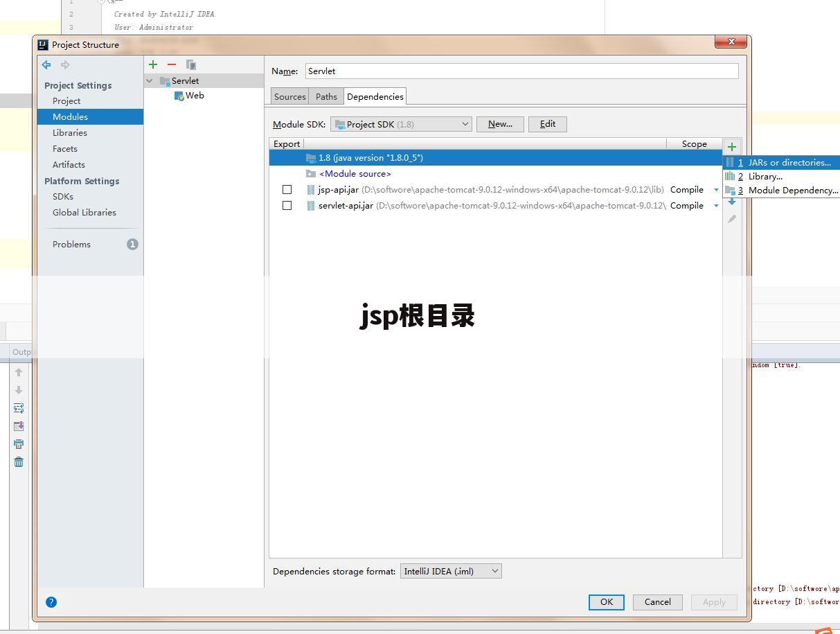Add a new module with green plus
The width and height of the screenshot is (840, 634).
153,64
